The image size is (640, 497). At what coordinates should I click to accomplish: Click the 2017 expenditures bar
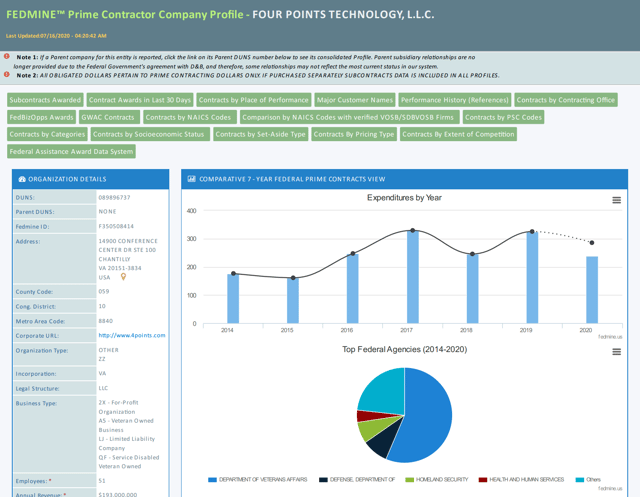(413, 277)
